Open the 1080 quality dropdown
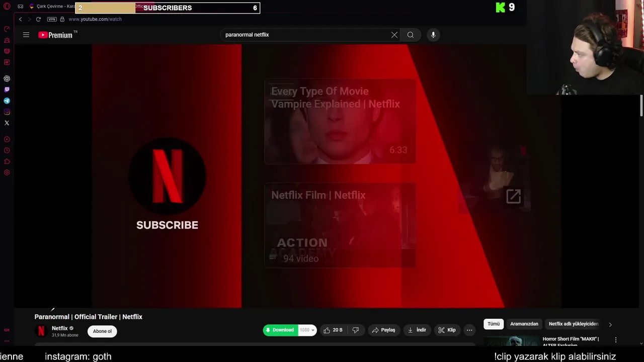 coord(307,330)
